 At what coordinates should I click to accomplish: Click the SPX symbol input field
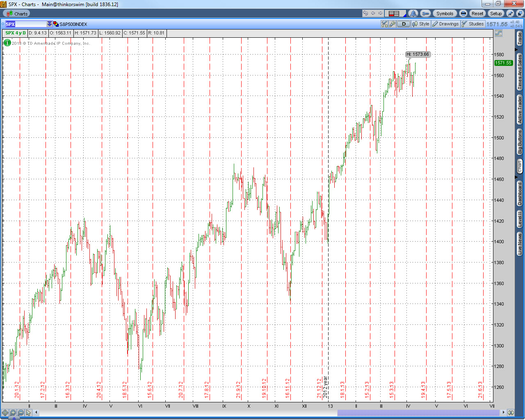(x=26, y=24)
